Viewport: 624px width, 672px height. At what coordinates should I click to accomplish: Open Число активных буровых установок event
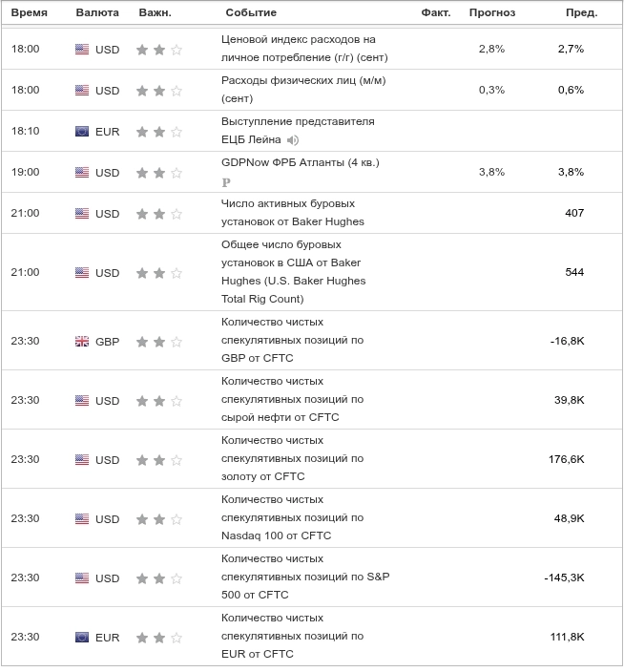click(x=287, y=203)
